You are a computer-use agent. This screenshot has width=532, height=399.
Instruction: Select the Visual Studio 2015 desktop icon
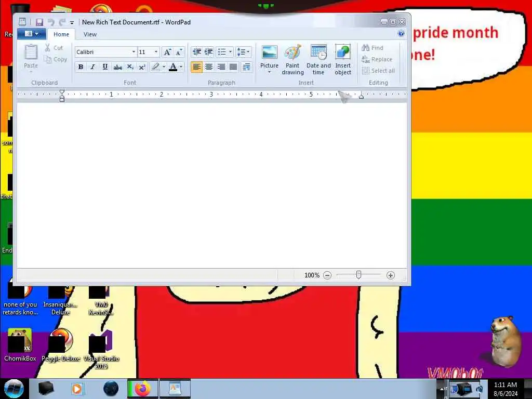point(101,349)
